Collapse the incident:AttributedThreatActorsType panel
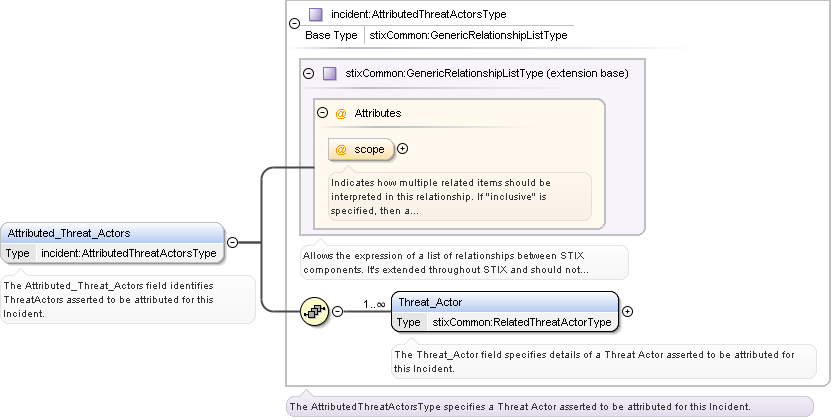Screen dimensions: 832x420 [x=293, y=24]
